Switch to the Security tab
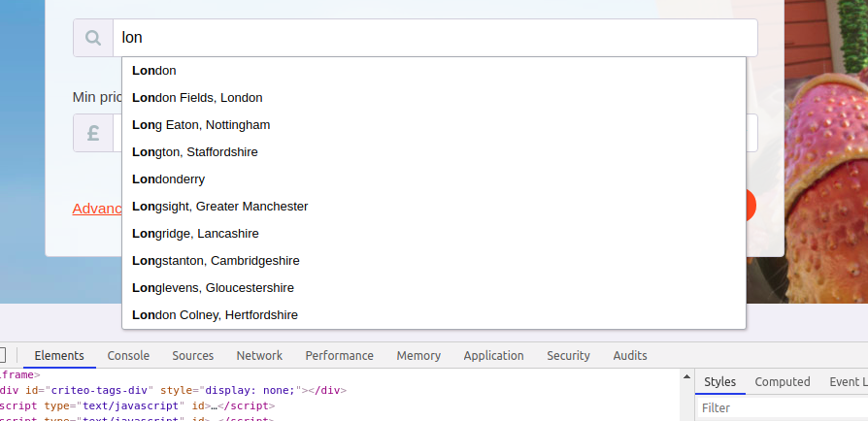Screen dimensions: 868x421 tap(569, 355)
